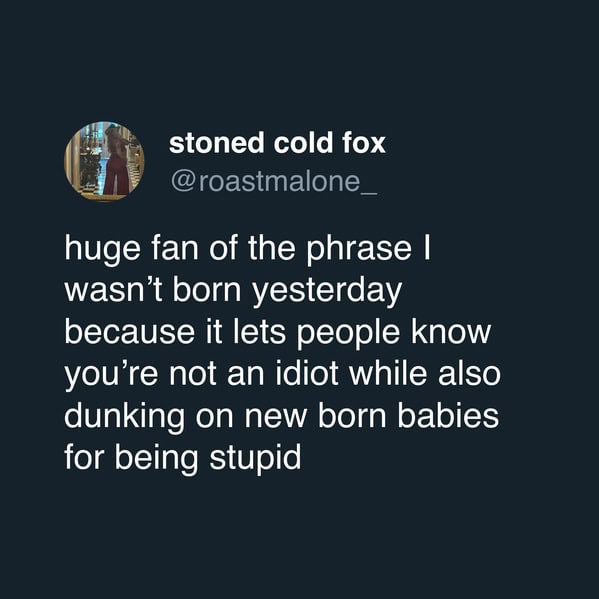This screenshot has height=599, width=599.
Task: Open the @roastmalone_ handle link
Action: click(x=274, y=182)
